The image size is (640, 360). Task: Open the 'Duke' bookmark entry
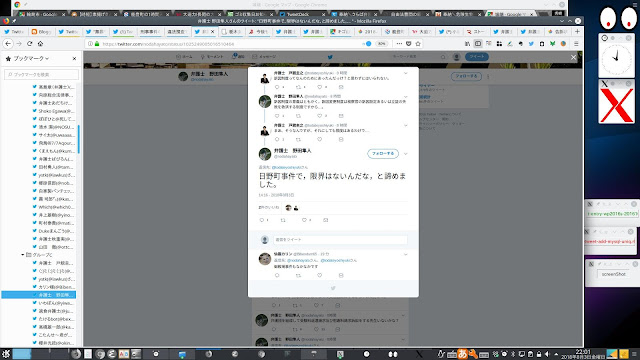[53, 231]
